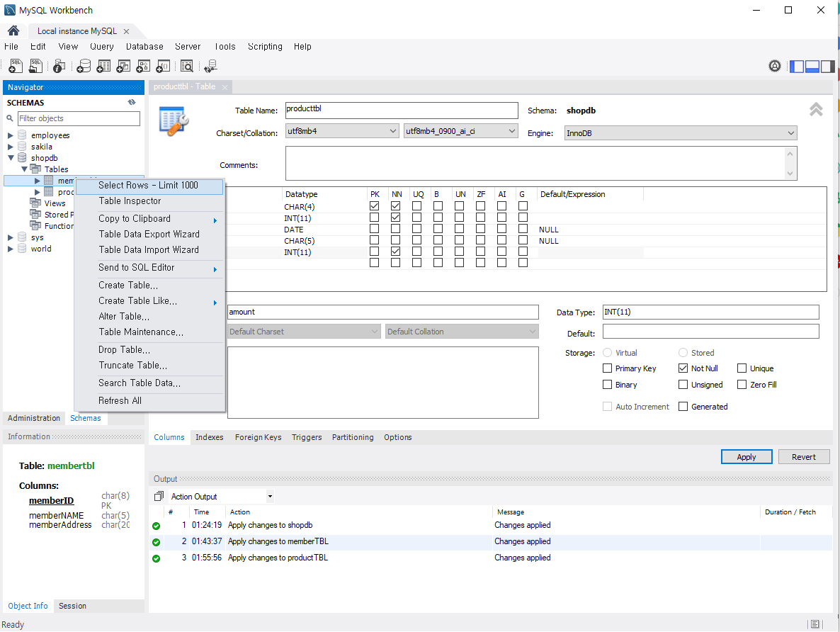This screenshot has width=840, height=632.
Task: Reconnect to DBMS toolbar icon
Action: [210, 66]
